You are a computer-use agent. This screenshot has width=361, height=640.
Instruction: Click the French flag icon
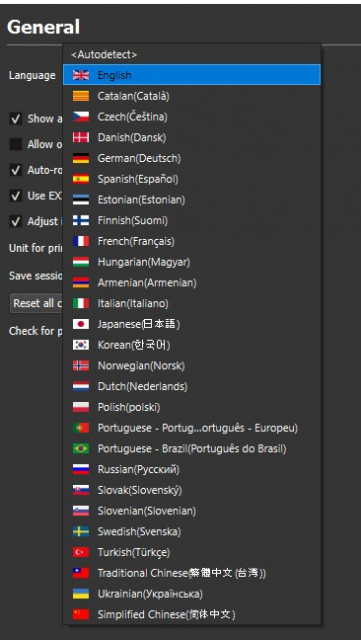[x=81, y=241]
